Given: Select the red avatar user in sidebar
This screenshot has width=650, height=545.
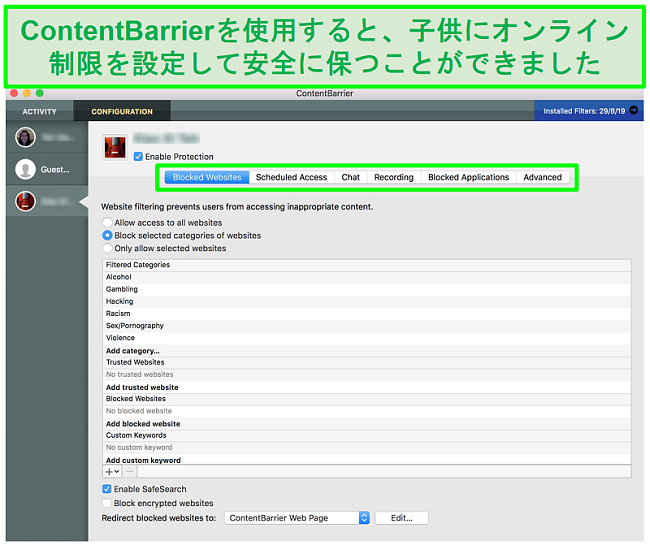Looking at the screenshot, I should point(25,201).
